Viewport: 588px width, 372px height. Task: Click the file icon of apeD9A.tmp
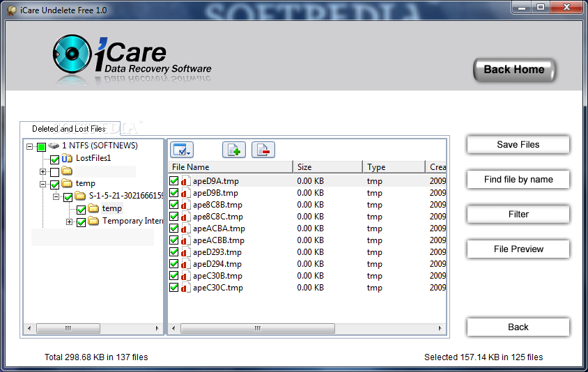tap(185, 180)
